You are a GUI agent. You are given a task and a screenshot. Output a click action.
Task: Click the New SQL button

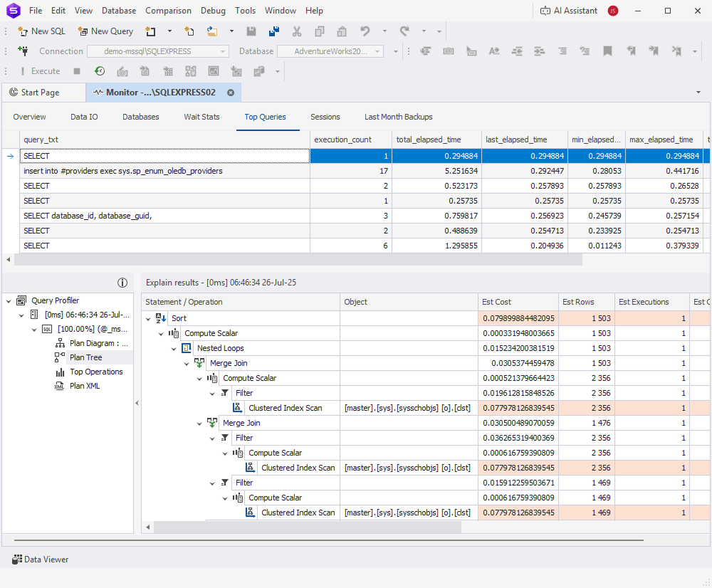41,31
